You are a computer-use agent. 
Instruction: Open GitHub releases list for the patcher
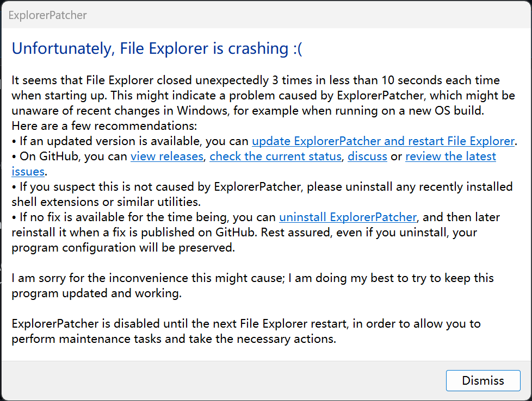166,156
